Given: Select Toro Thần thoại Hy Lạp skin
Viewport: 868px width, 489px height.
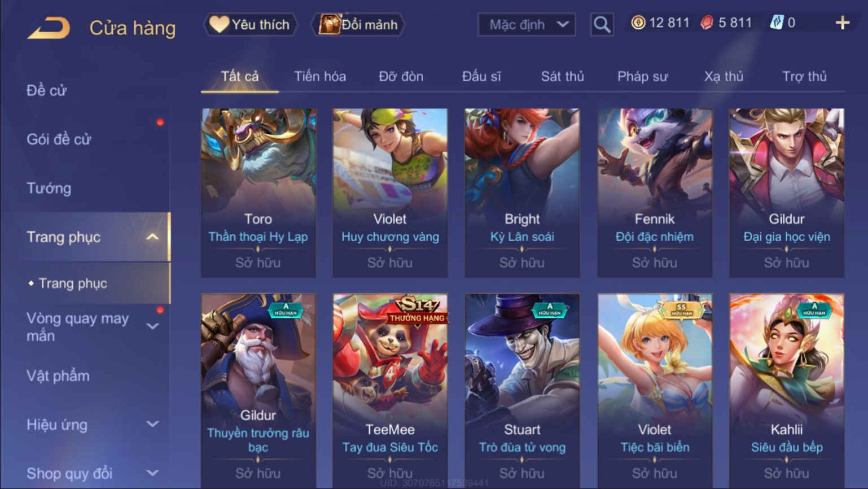Looking at the screenshot, I should pyautogui.click(x=258, y=193).
